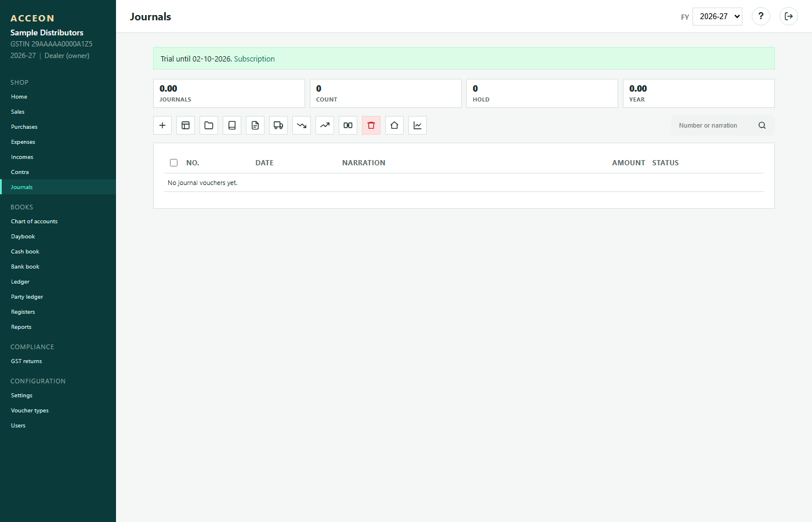Open Chart of accounts
Screen dimensions: 812x522
coord(58,222)
